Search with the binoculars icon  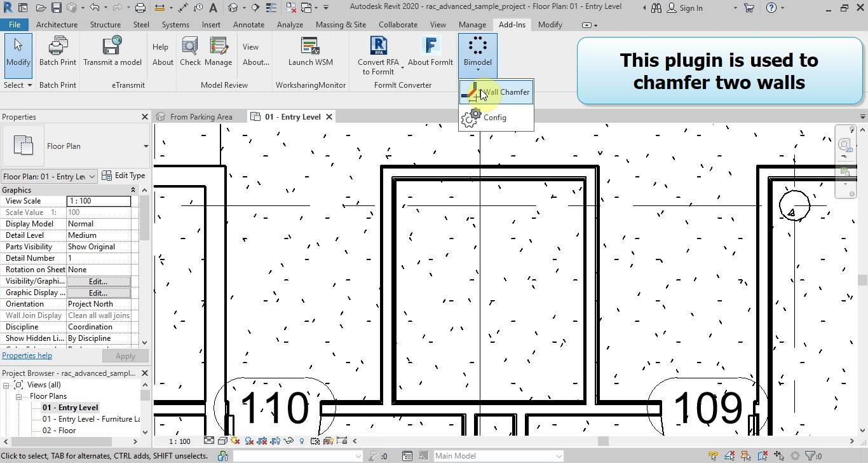coord(656,8)
